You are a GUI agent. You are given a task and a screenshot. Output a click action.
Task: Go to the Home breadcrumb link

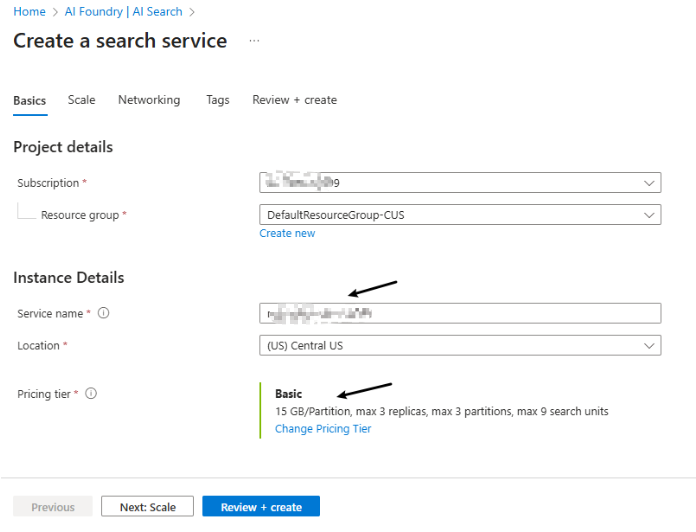29,12
